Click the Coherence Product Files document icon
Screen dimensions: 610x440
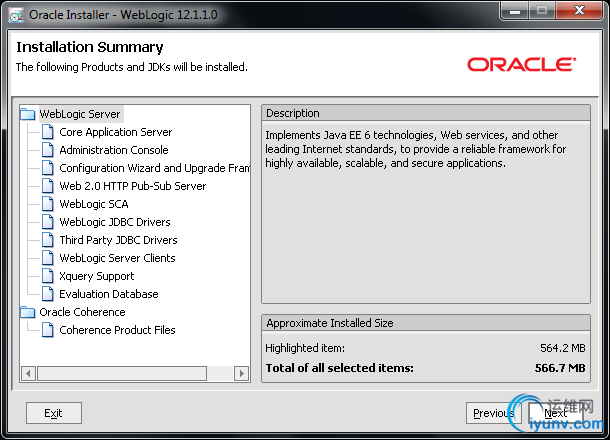coord(48,330)
